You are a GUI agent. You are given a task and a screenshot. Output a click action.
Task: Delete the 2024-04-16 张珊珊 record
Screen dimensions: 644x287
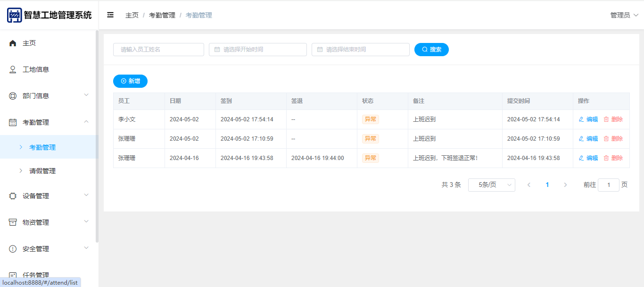click(613, 158)
